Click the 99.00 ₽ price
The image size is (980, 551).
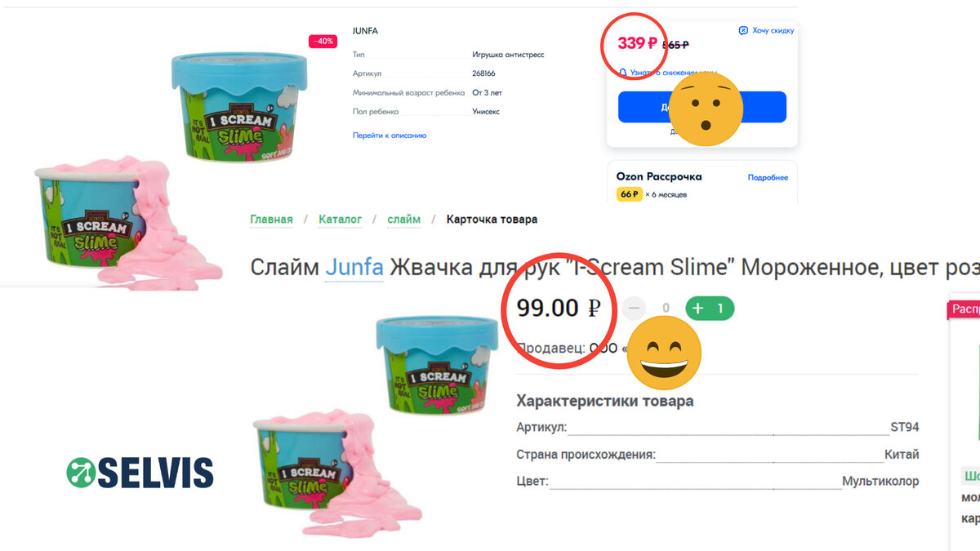click(x=559, y=308)
